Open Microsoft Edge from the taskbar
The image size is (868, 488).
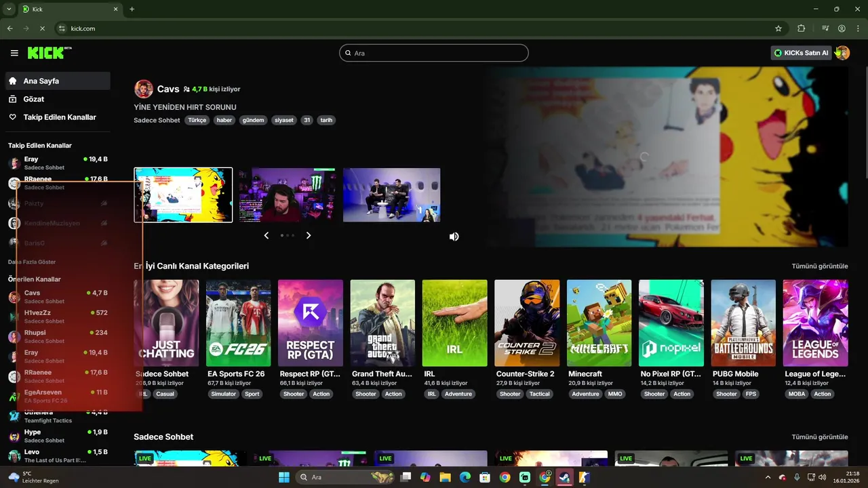point(465,477)
